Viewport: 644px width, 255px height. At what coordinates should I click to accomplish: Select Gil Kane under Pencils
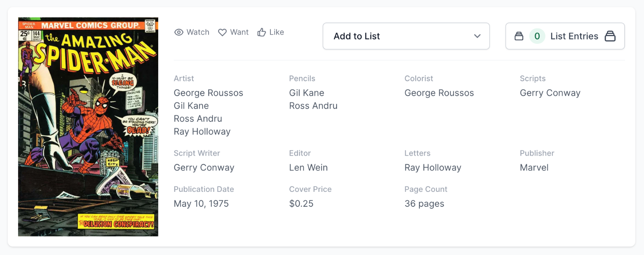[307, 93]
